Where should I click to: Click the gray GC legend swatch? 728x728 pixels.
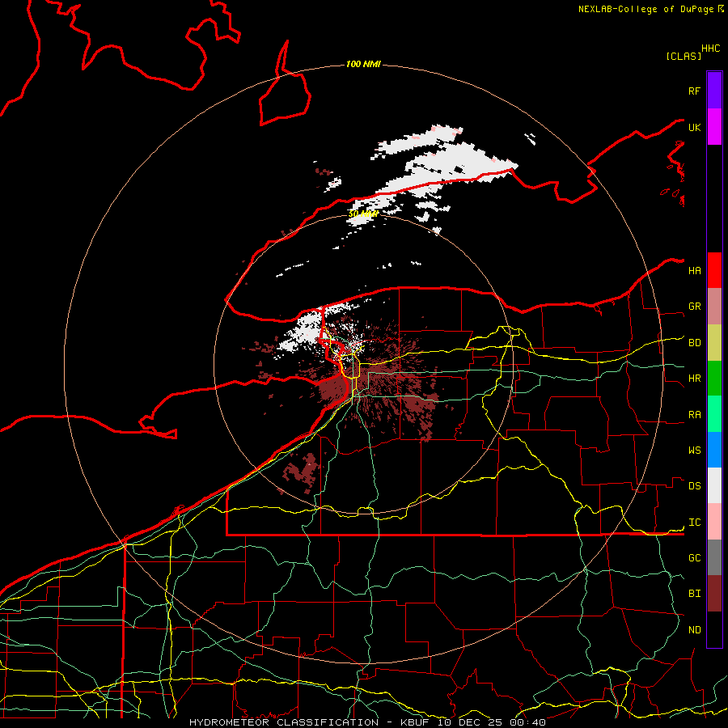(714, 557)
